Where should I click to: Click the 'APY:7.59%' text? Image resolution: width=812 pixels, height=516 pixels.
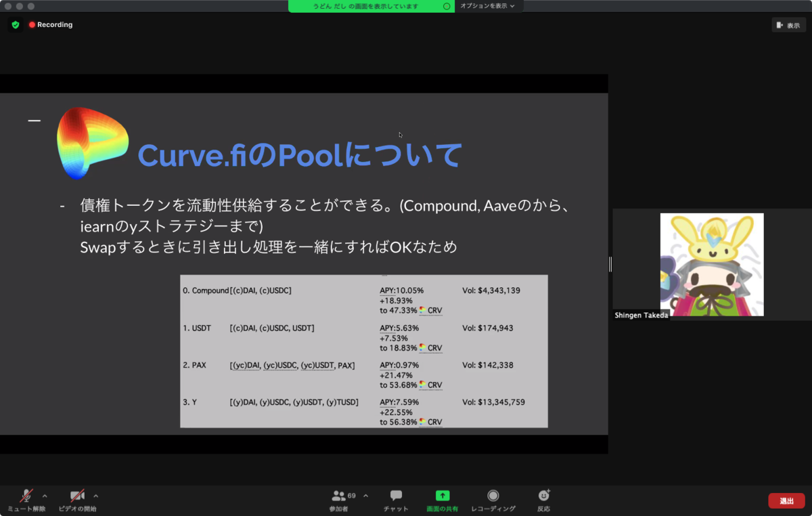click(399, 402)
